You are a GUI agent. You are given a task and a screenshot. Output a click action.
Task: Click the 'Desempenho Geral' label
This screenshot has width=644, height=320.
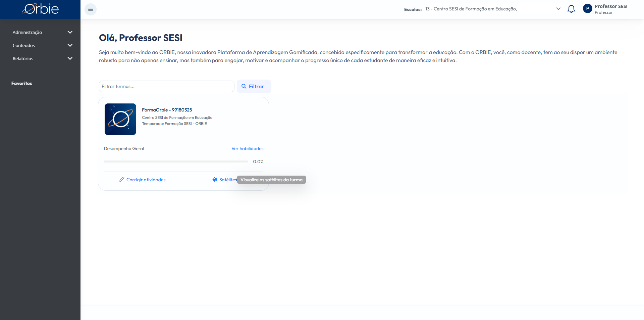tap(124, 148)
